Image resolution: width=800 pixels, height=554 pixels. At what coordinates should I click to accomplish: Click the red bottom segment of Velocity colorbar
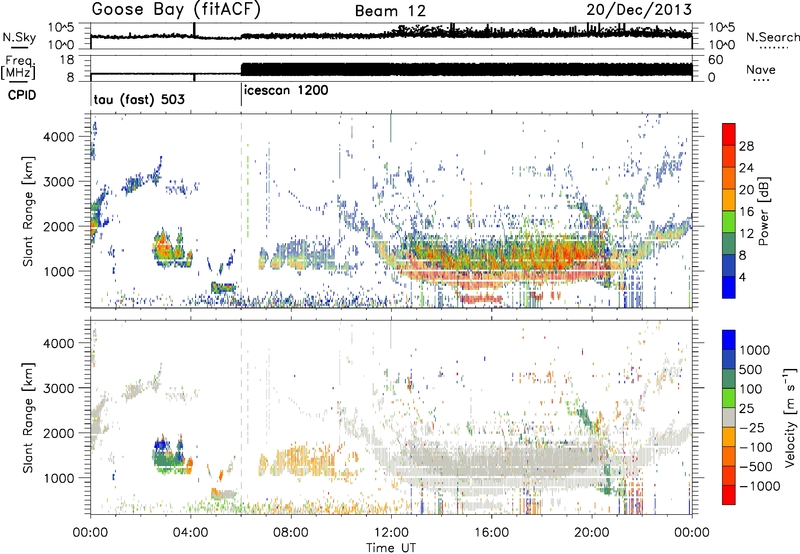coord(729,495)
